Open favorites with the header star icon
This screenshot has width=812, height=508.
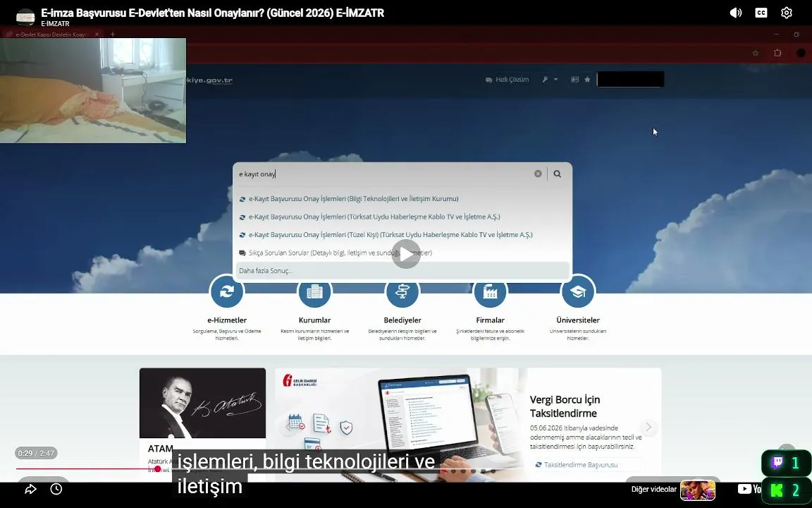point(587,80)
